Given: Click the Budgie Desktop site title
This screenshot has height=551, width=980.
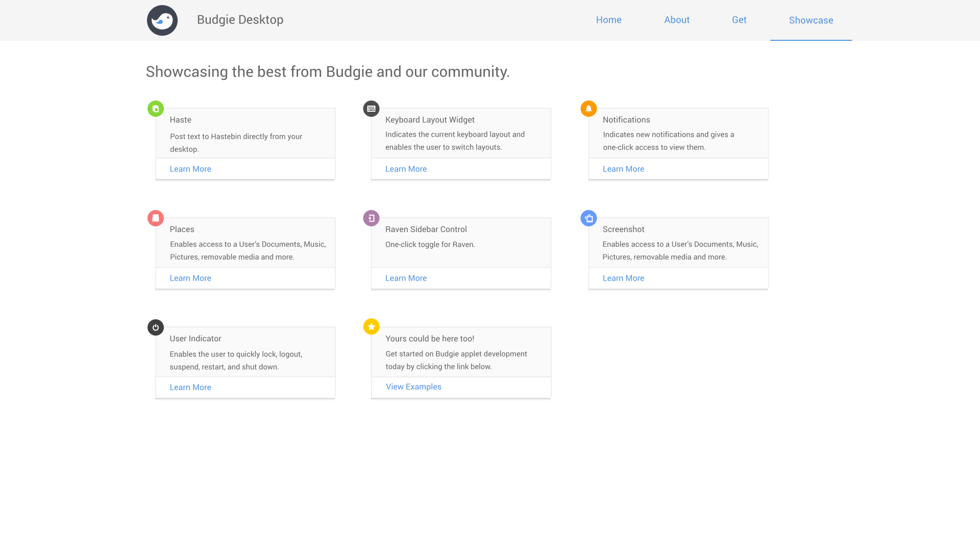Looking at the screenshot, I should click(240, 19).
